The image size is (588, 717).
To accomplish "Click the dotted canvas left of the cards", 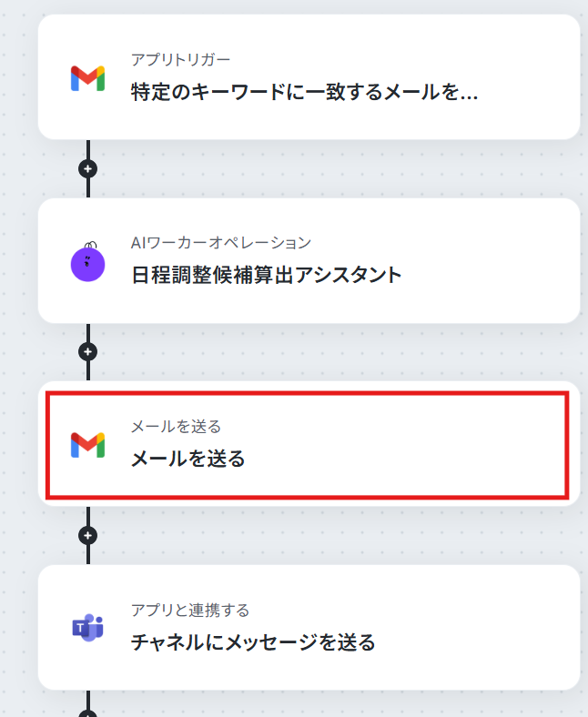I will coord(18,364).
